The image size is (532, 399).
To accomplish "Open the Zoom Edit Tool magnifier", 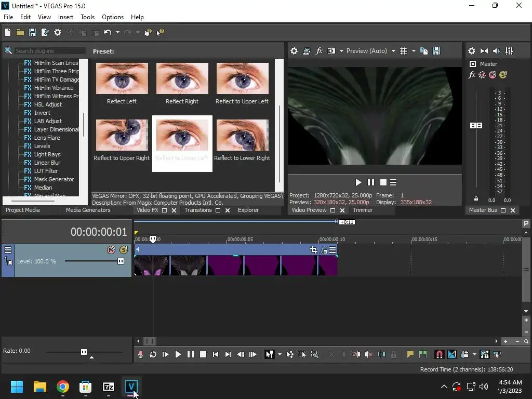I will [x=314, y=354].
